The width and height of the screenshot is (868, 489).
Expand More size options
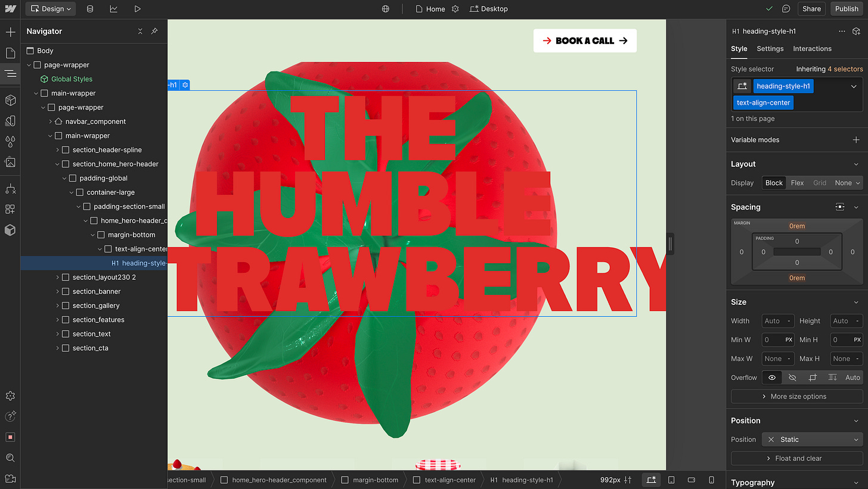tap(796, 397)
